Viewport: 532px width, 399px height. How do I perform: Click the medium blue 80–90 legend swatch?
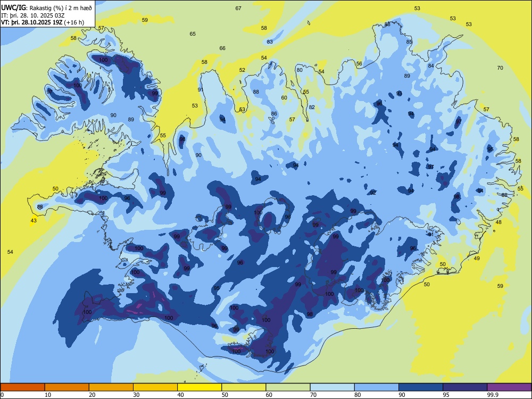click(x=377, y=387)
